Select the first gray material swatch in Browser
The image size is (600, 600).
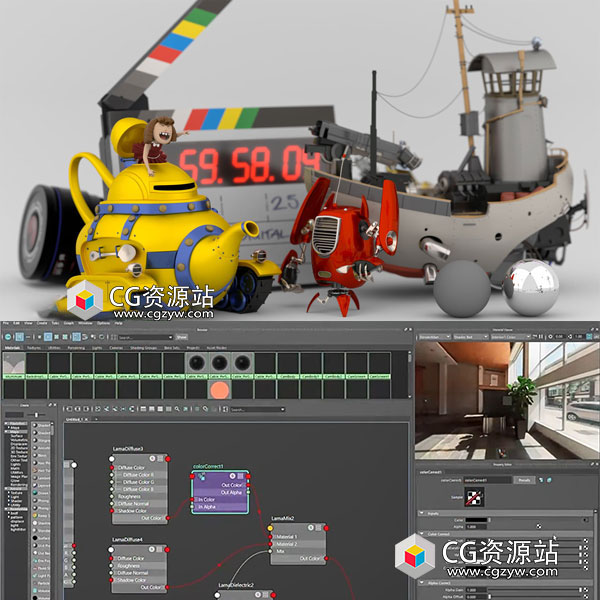click(x=14, y=363)
